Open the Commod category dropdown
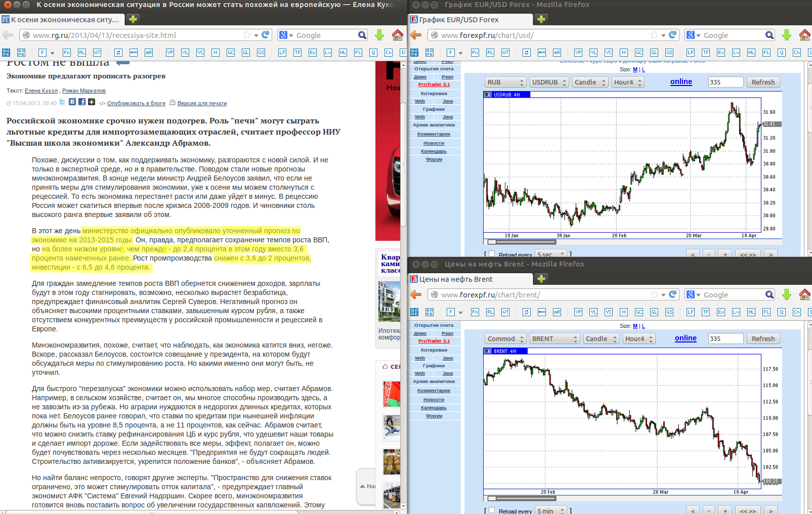812x514 pixels. [x=506, y=338]
